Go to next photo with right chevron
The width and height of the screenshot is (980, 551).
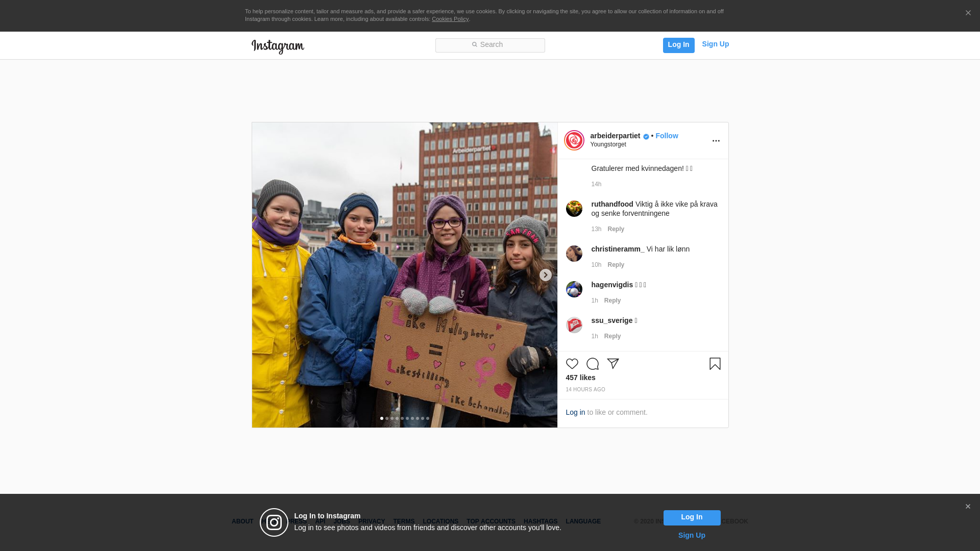546,275
